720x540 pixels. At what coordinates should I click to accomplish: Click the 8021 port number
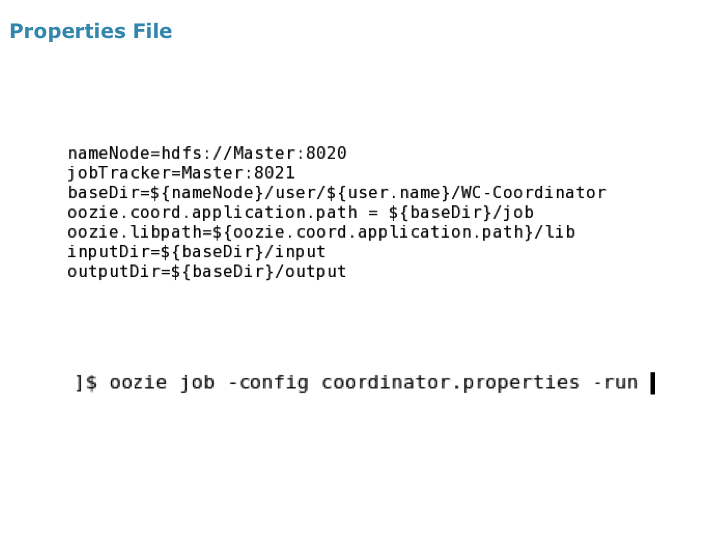click(275, 173)
